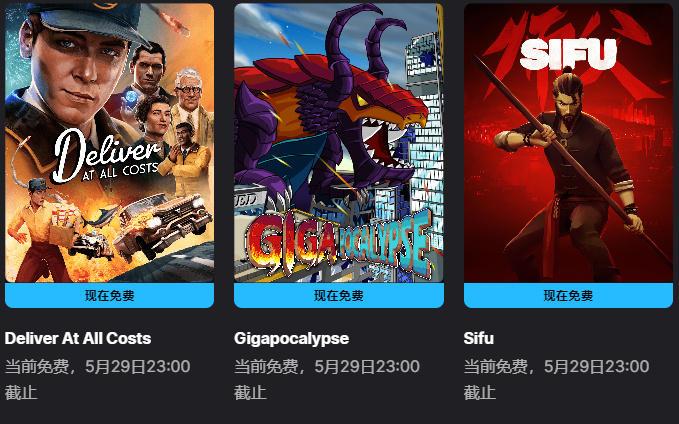The width and height of the screenshot is (679, 424).
Task: Select free-until date text below Deliver At All Costs
Action: pyautogui.click(x=97, y=379)
